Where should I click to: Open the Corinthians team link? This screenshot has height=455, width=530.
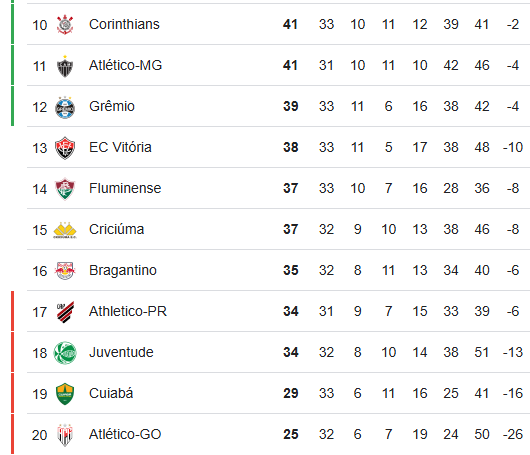124,24
